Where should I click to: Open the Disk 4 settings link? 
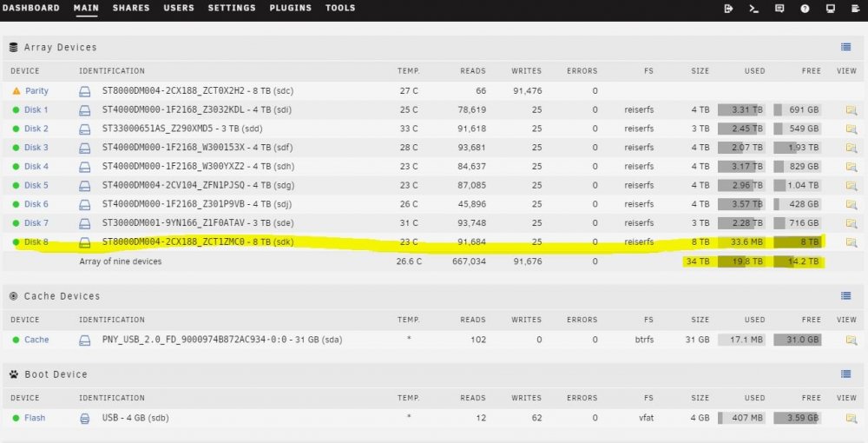36,166
